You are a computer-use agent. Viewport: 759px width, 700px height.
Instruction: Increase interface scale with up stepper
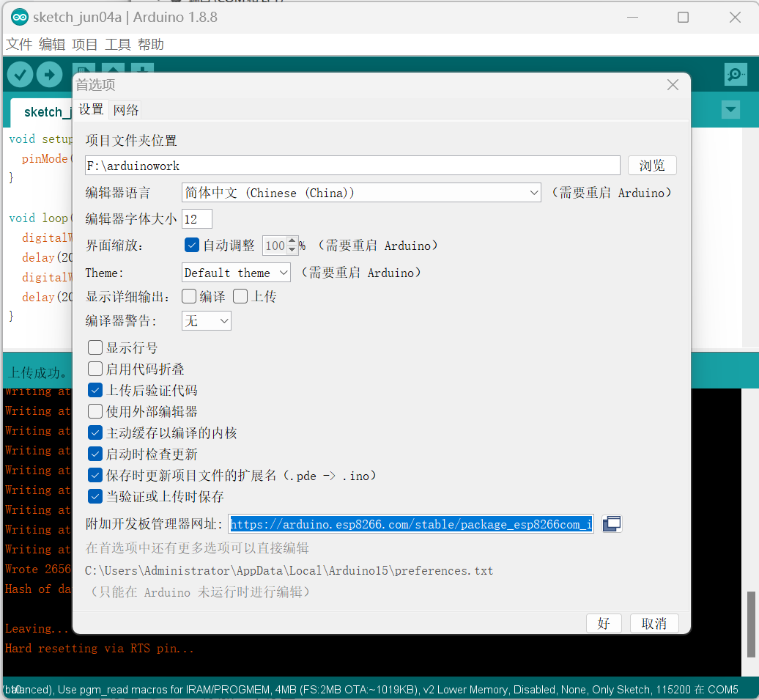pos(292,240)
